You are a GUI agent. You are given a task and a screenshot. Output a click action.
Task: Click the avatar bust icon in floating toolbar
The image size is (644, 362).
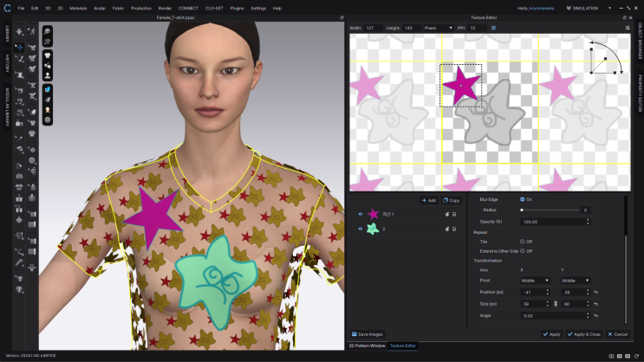[47, 75]
